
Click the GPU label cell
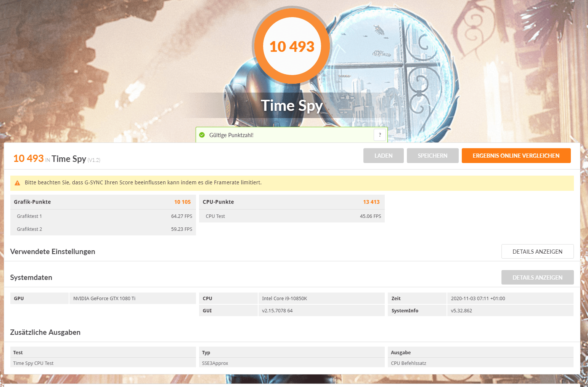[x=39, y=298]
